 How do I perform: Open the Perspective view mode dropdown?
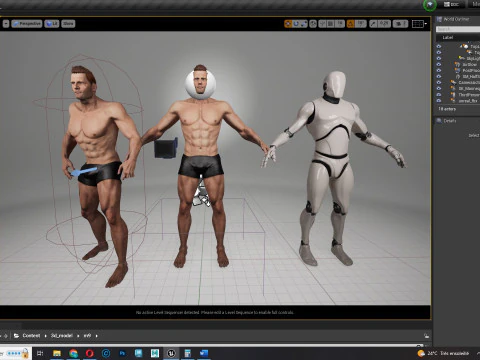point(27,24)
